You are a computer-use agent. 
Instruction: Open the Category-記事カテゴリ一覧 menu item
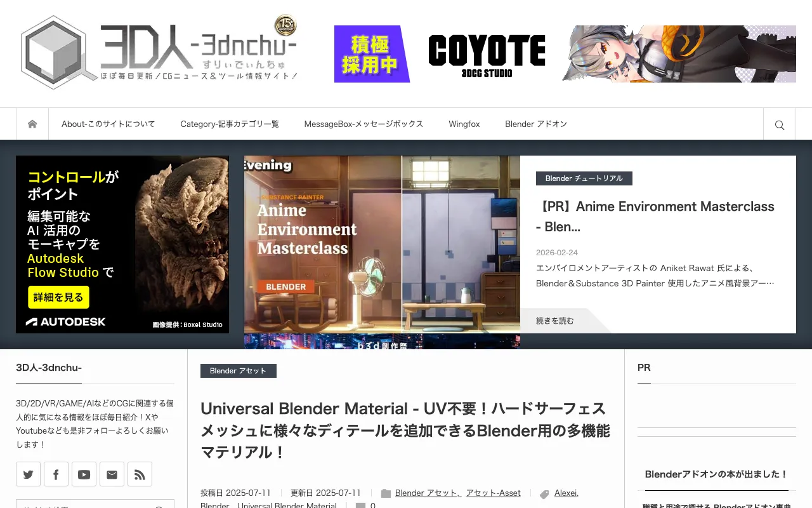pos(229,124)
